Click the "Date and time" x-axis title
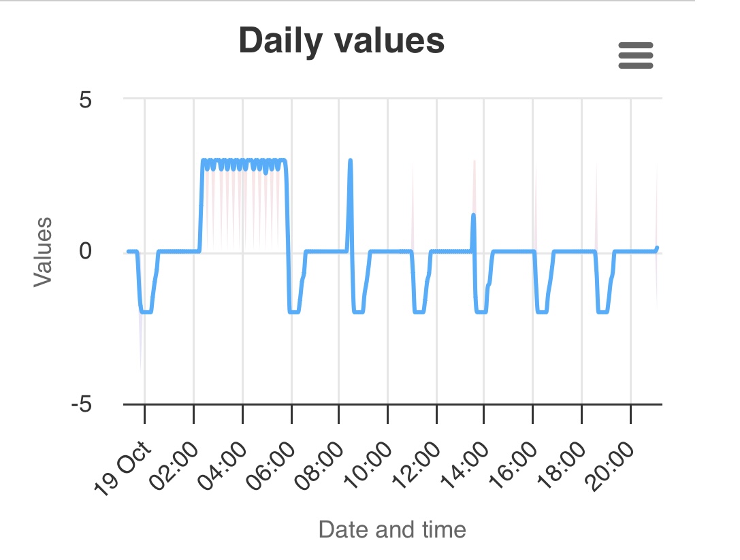740x560 pixels. click(x=392, y=529)
